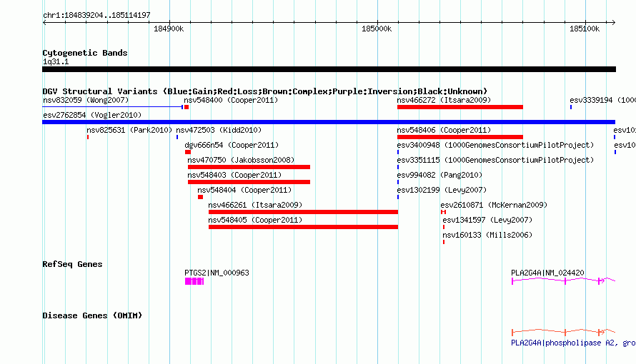
Task: Select the RefSeq Genes track title
Action: tap(72, 264)
